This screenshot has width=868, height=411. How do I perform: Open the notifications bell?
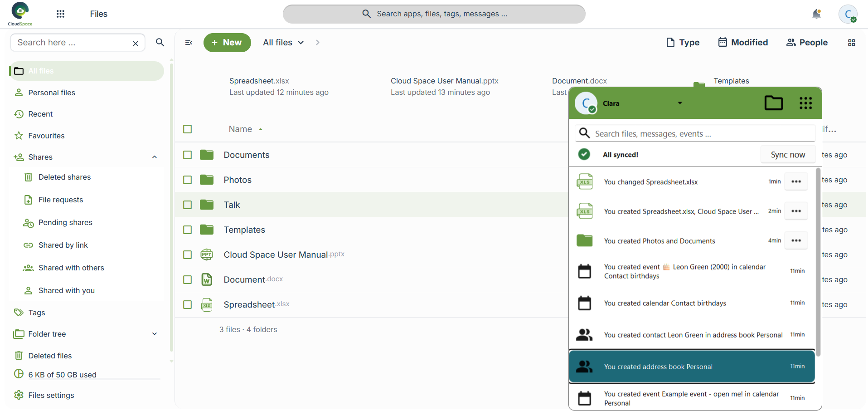817,14
